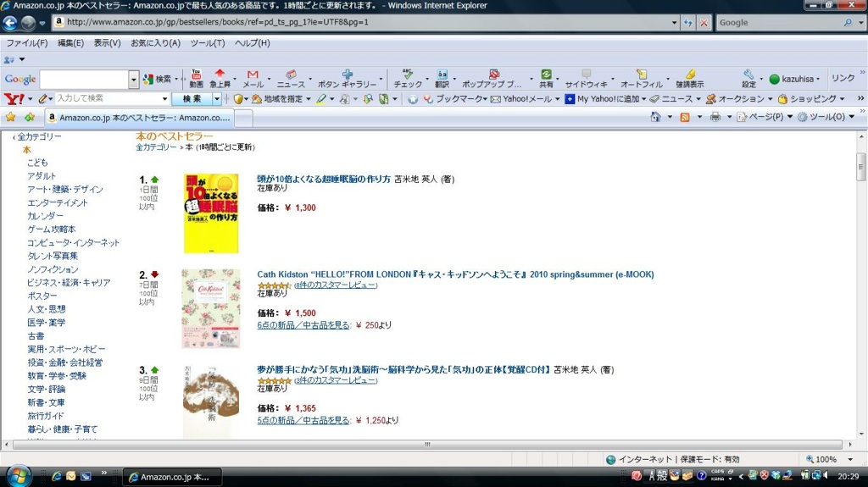This screenshot has height=487, width=868.
Task: Open the ツール(T) menu bar item
Action: (x=208, y=42)
